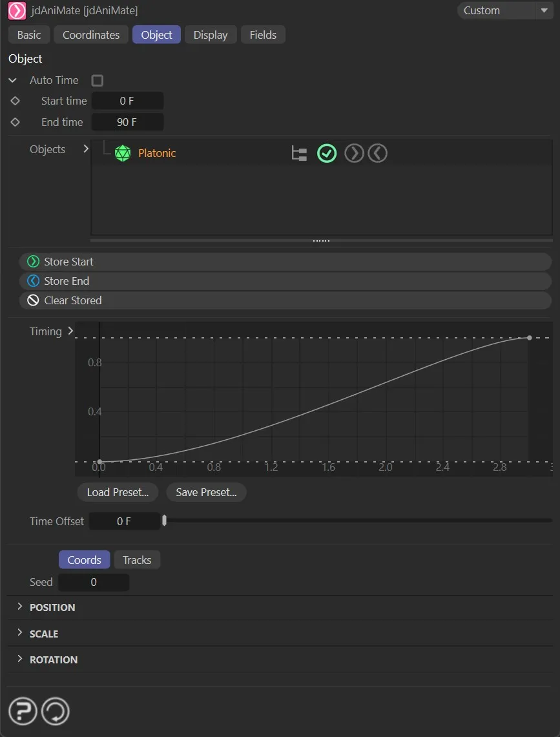The width and height of the screenshot is (560, 737).
Task: Click the right-arrow circle icon beside Platonic
Action: pos(354,154)
